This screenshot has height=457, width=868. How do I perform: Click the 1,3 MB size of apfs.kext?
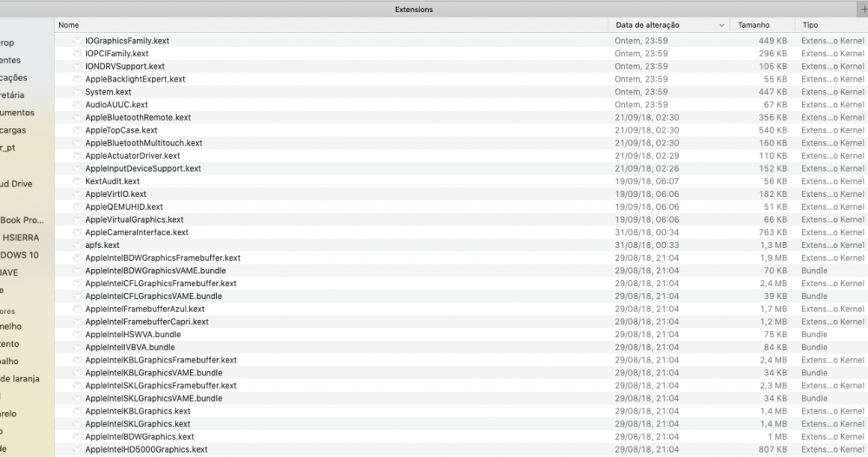(773, 245)
